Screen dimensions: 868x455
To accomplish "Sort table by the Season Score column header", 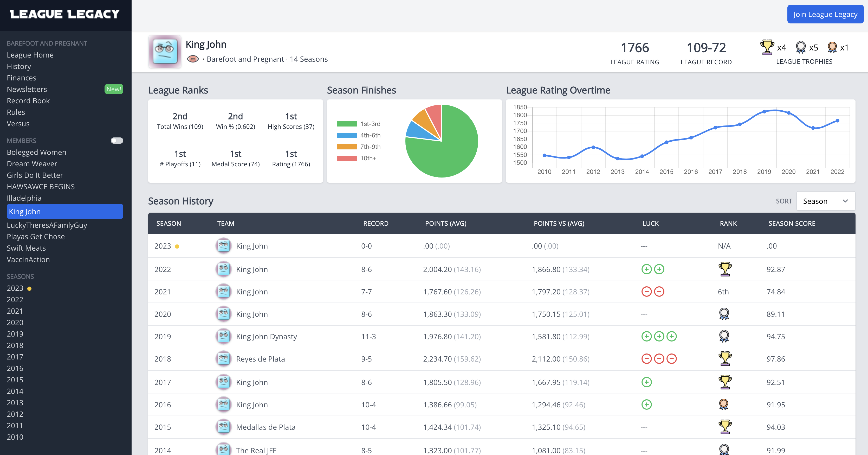I will pyautogui.click(x=792, y=223).
